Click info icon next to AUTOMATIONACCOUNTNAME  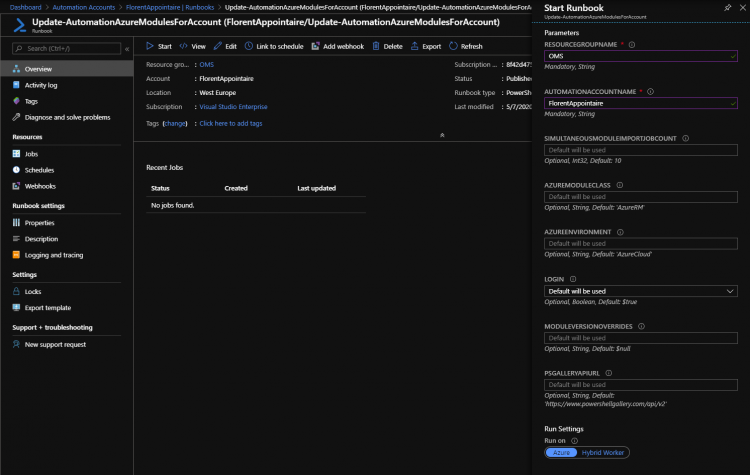[651, 91]
